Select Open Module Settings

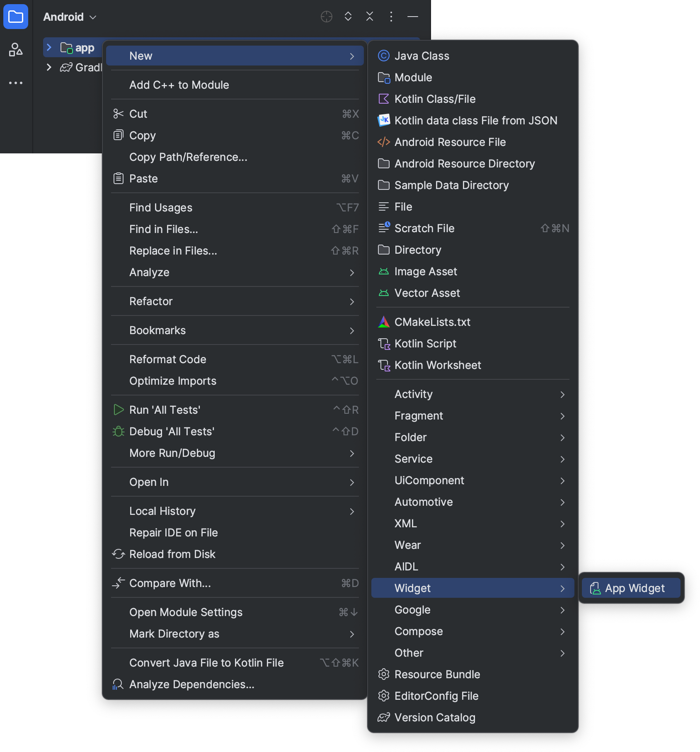point(235,612)
